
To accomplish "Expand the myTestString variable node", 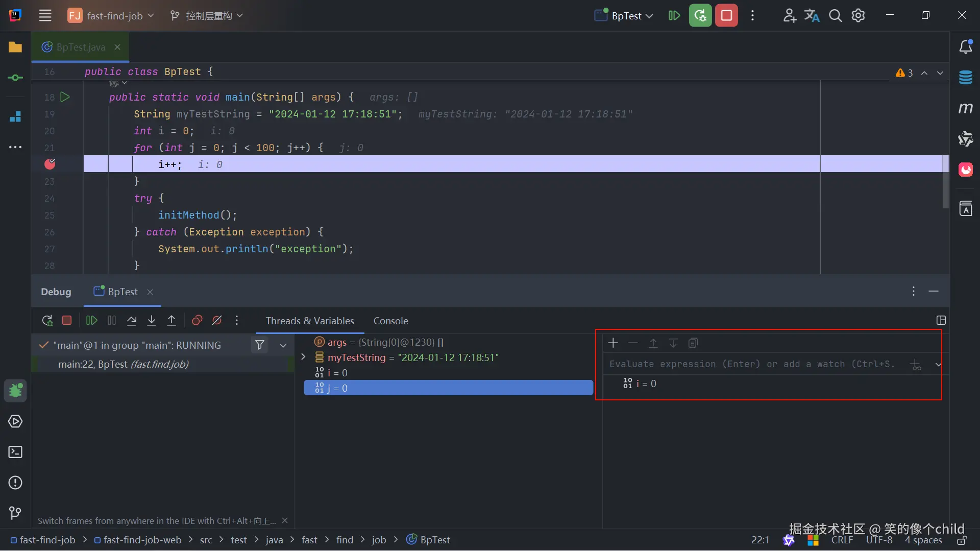I will click(x=303, y=357).
